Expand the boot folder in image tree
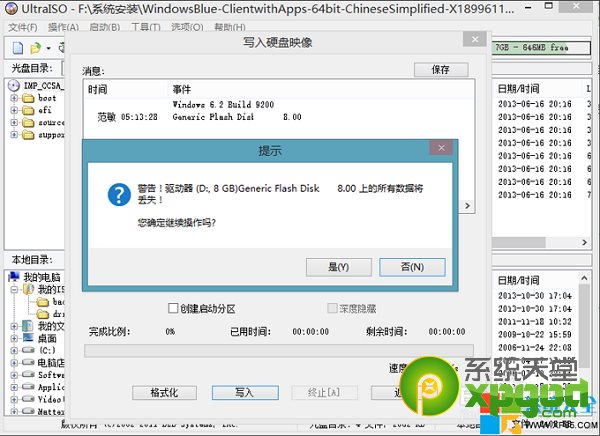Screen dimensions: 600x436 (14, 99)
